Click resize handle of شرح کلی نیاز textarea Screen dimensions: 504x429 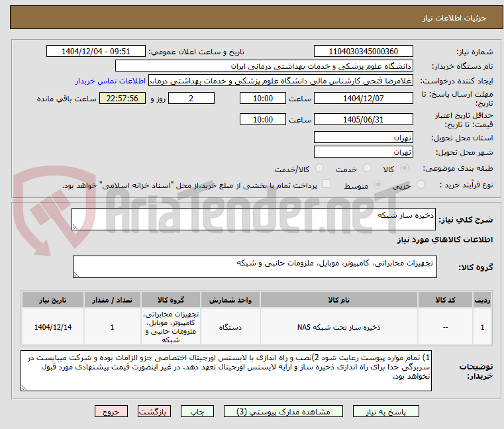click(x=75, y=227)
